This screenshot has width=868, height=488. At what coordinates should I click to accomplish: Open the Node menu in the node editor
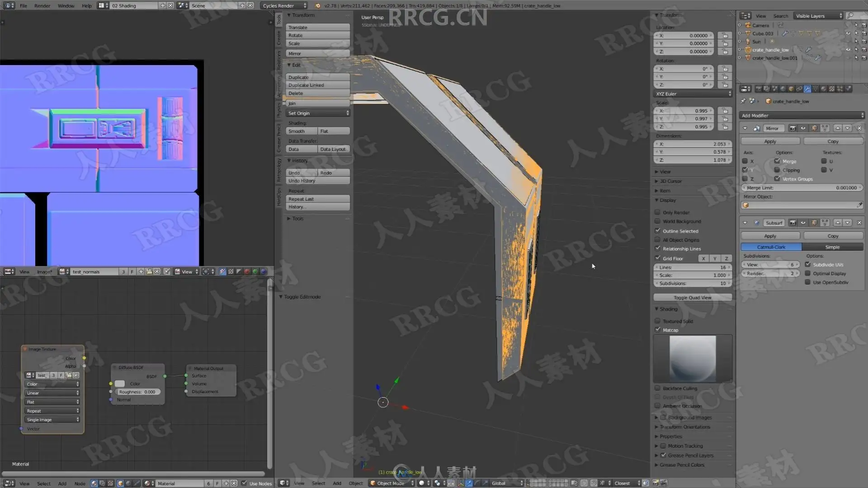tap(80, 483)
